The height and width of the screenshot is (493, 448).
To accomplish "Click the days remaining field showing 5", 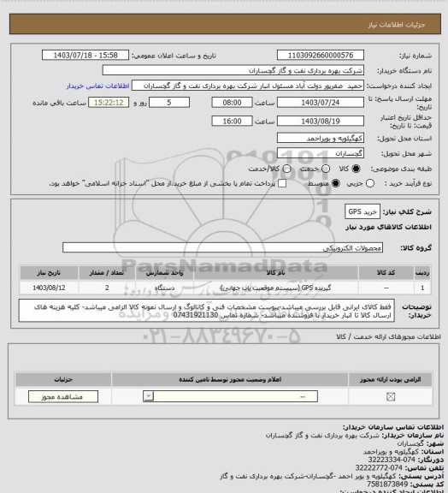I will [x=169, y=103].
